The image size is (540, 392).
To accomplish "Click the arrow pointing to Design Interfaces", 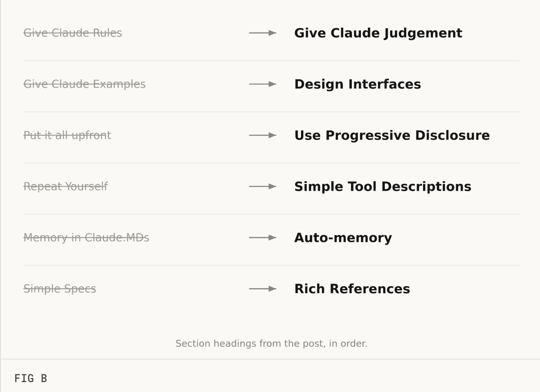I will click(x=263, y=84).
